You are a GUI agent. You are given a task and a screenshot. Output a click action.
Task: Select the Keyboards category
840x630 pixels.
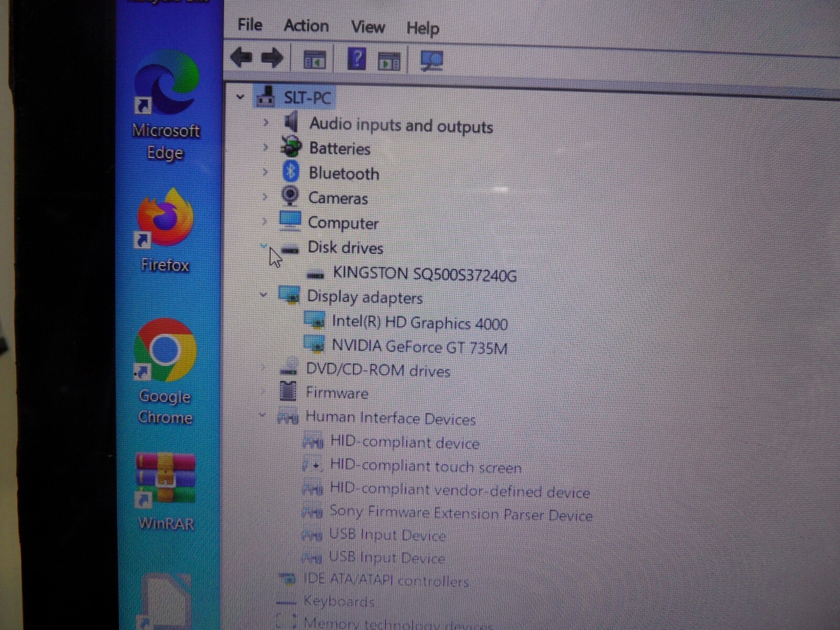point(339,601)
